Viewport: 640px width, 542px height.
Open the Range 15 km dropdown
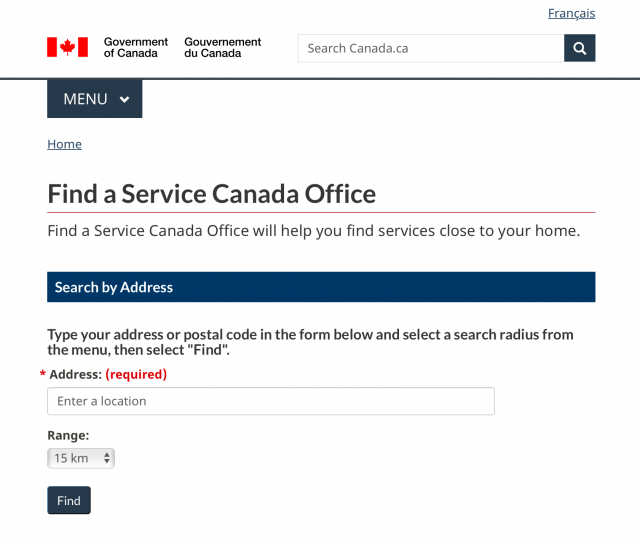click(81, 458)
